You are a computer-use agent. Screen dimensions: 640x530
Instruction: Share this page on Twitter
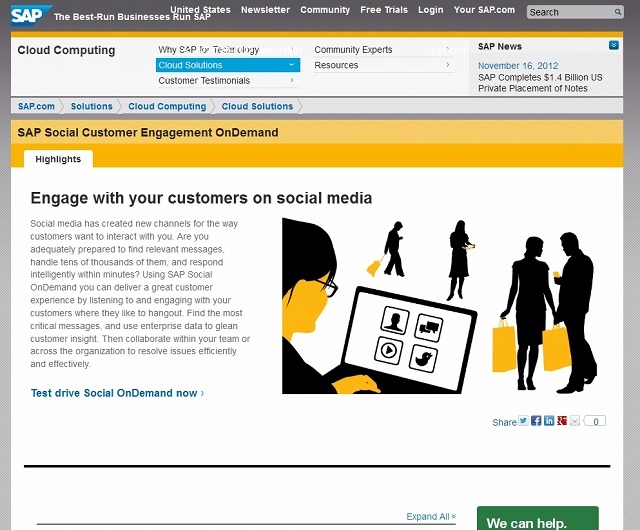tap(523, 421)
